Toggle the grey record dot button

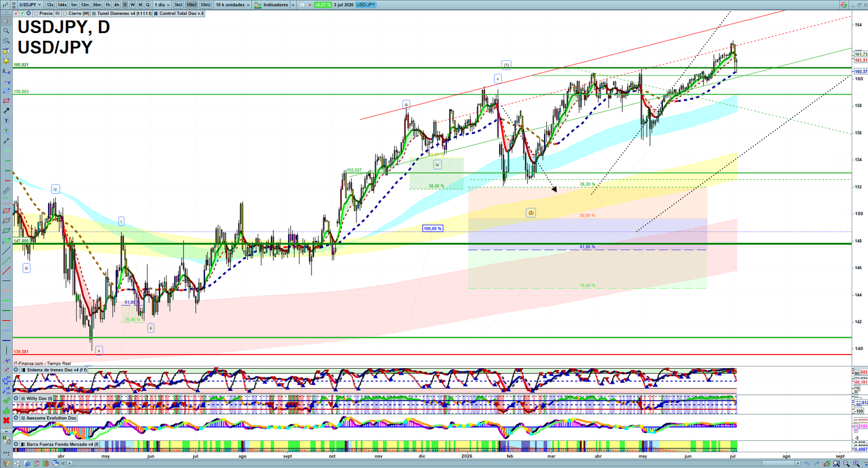[x=310, y=5]
